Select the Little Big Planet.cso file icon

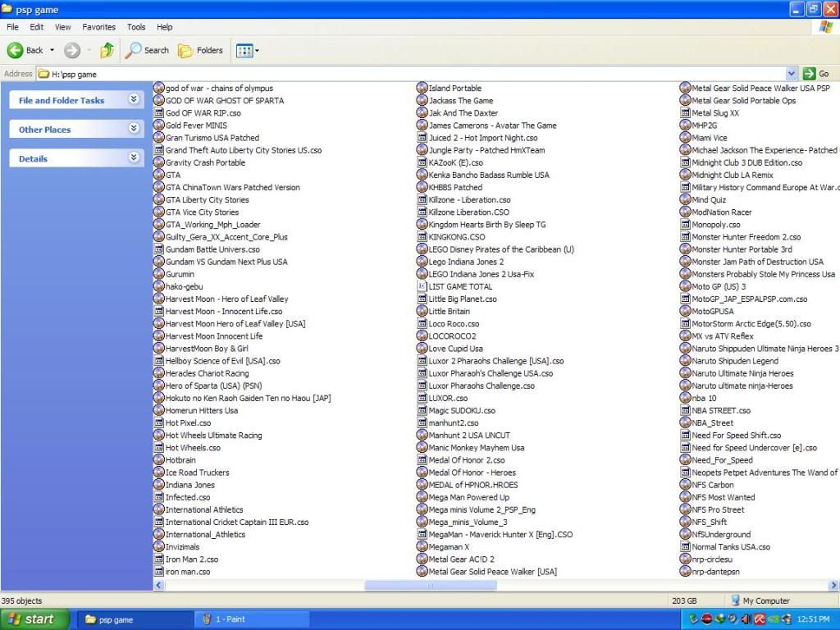422,299
